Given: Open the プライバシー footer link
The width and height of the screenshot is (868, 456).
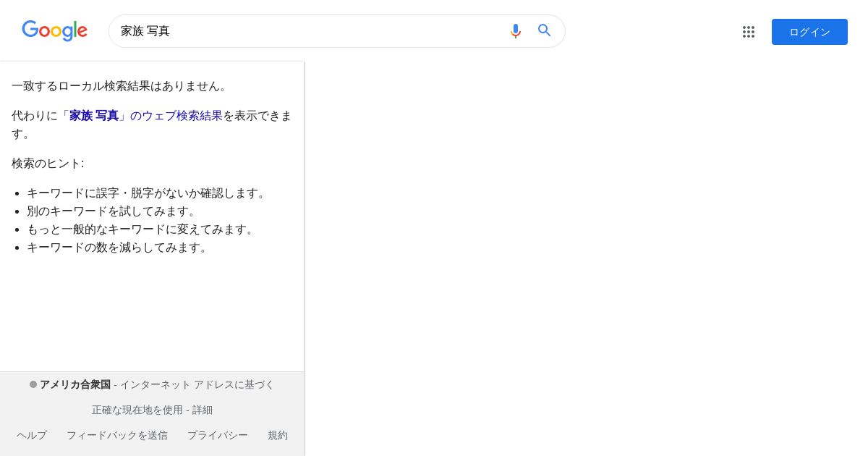Looking at the screenshot, I should coord(218,435).
